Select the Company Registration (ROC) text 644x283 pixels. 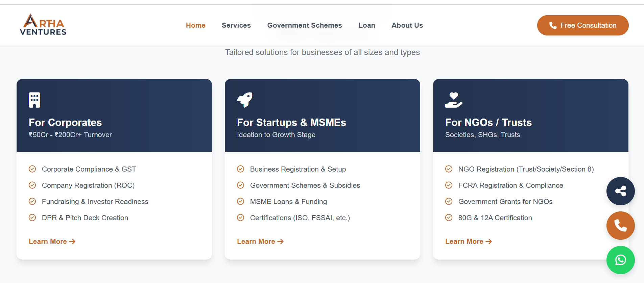tap(88, 185)
